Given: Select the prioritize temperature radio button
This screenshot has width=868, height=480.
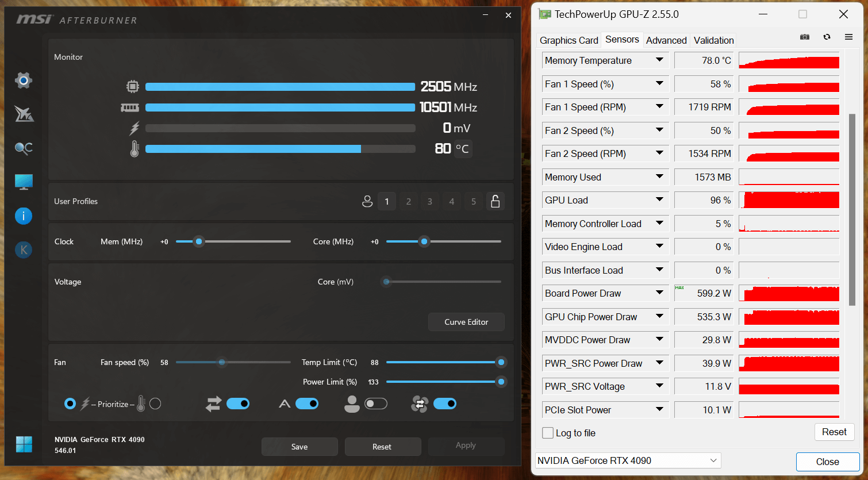Looking at the screenshot, I should point(155,404).
